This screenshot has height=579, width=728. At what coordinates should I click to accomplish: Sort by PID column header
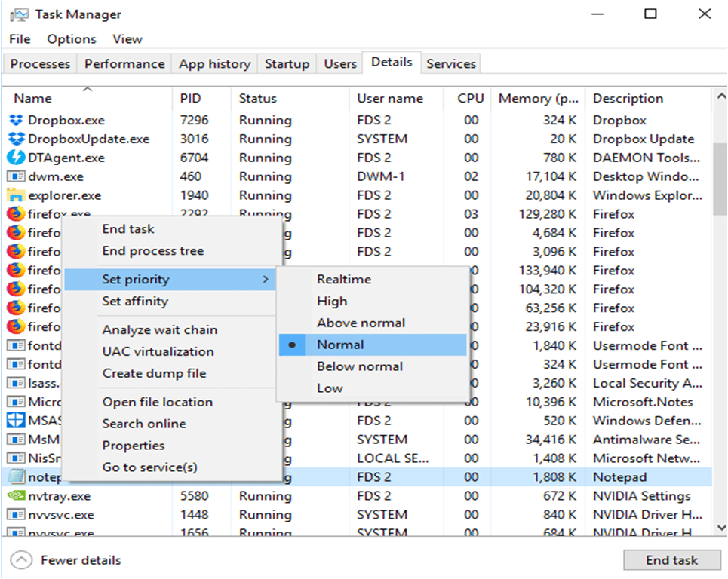201,98
